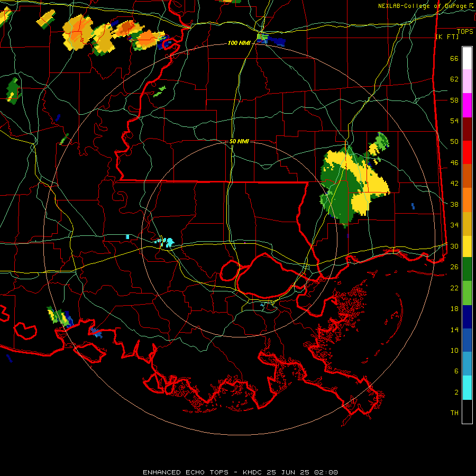Screen dimensions: 476x476
Task: Click the legend value 22
Action: 454,288
